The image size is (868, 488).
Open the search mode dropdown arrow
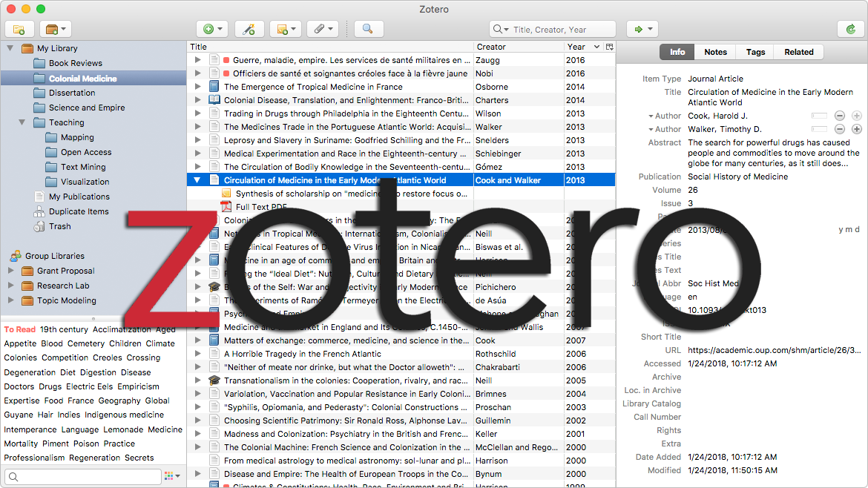click(x=501, y=30)
